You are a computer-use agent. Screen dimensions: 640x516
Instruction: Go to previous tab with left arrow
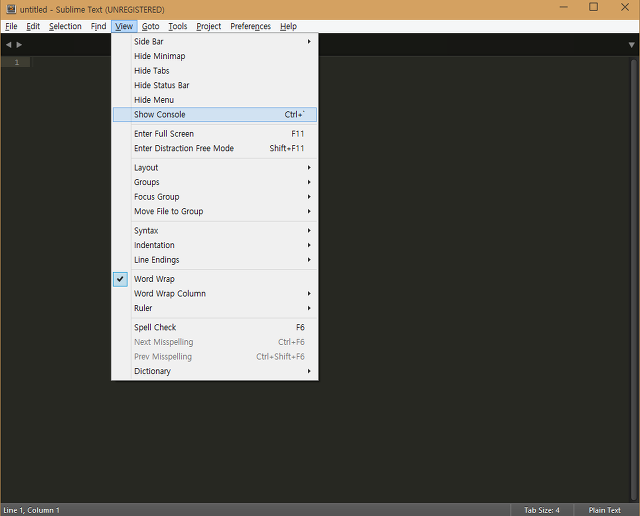tap(9, 44)
